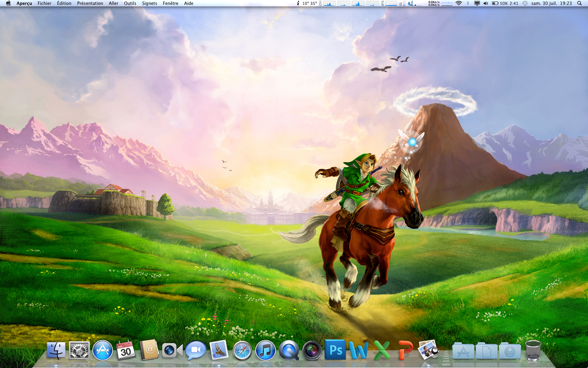The height and width of the screenshot is (368, 588).
Task: Launch PowerPoint orange P icon
Action: pyautogui.click(x=405, y=350)
